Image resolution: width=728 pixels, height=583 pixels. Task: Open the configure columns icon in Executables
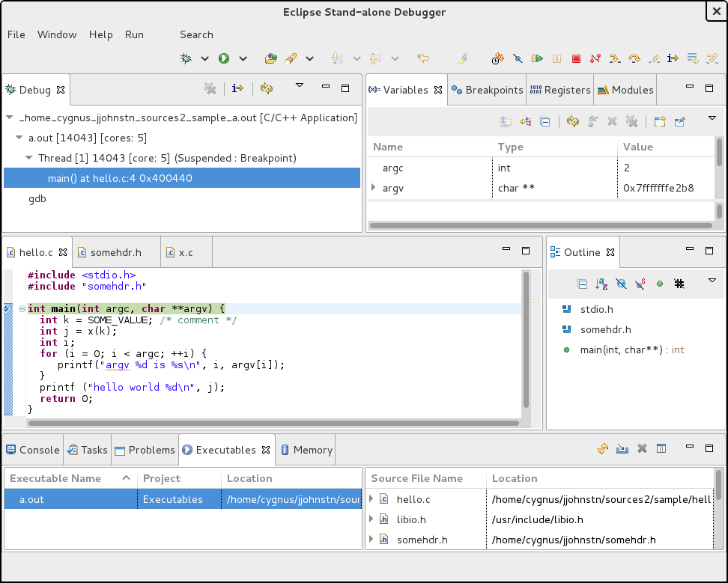click(661, 448)
